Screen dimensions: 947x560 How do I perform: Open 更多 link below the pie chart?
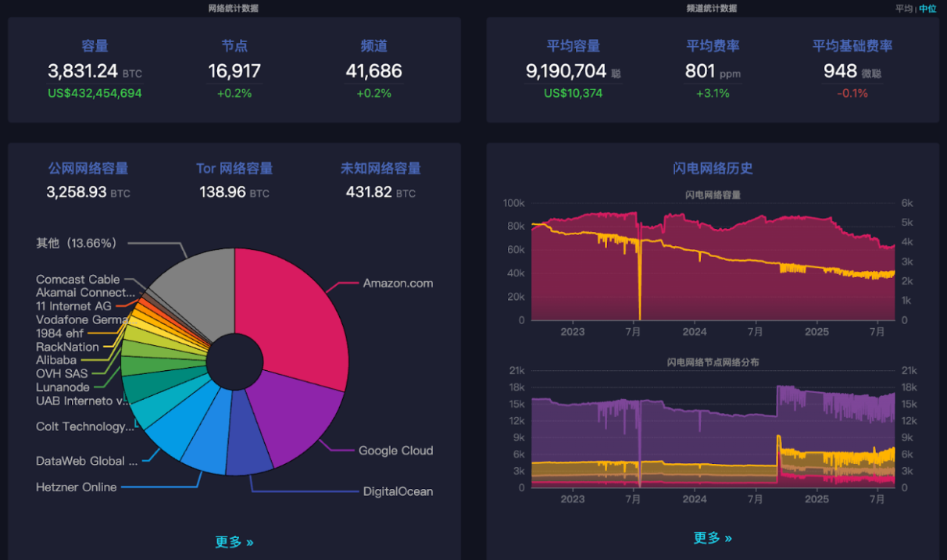tap(234, 542)
